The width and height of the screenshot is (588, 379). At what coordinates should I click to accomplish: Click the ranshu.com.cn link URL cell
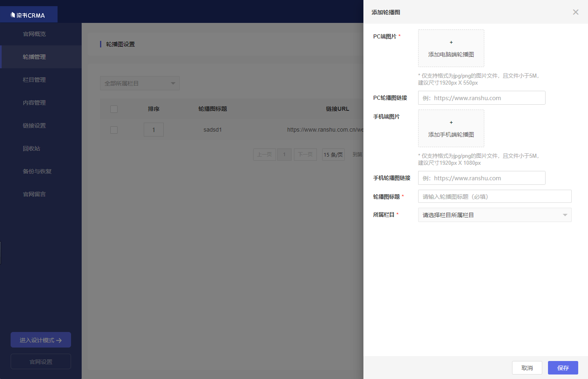click(325, 130)
